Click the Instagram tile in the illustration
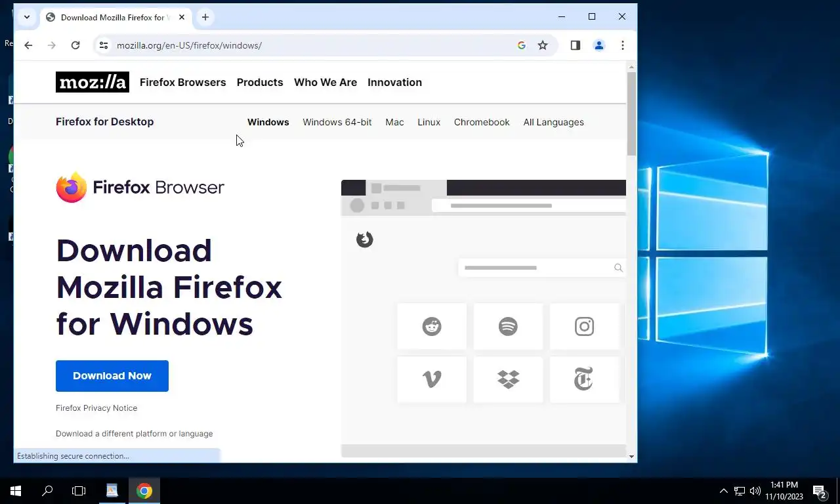This screenshot has height=504, width=840. tap(584, 326)
